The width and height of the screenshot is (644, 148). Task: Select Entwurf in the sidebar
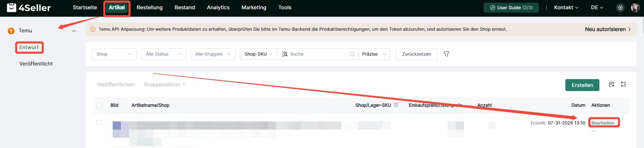(29, 47)
